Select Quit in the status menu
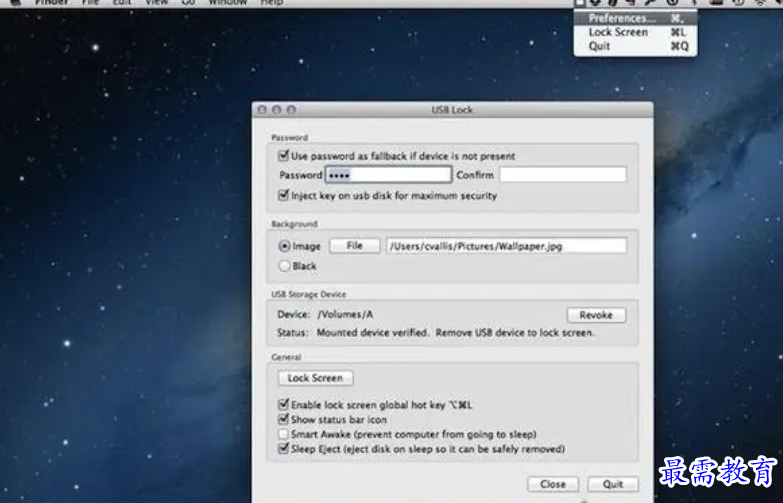Viewport: 783px width, 503px height. click(x=635, y=46)
